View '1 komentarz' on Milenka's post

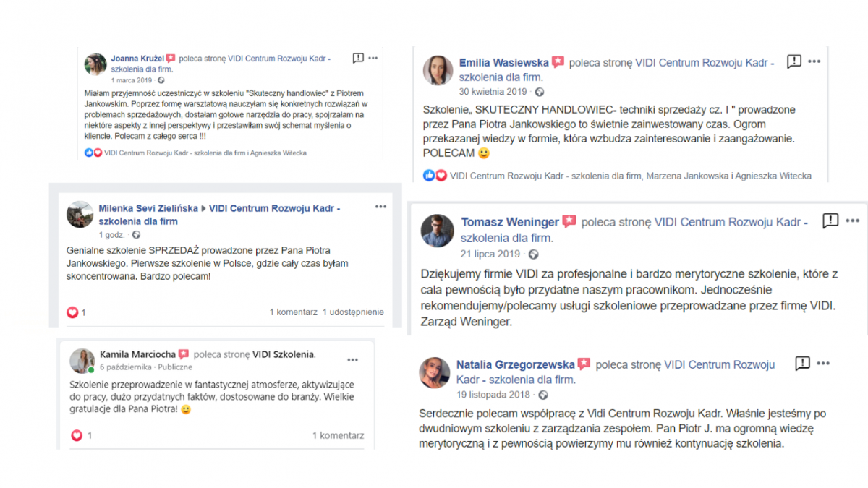coord(293,312)
